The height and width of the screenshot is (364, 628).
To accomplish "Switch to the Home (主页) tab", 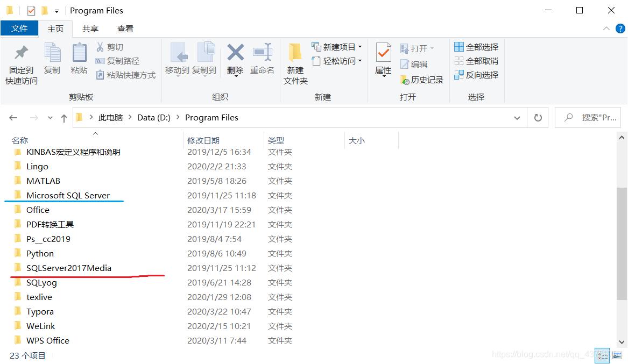I will pyautogui.click(x=55, y=29).
